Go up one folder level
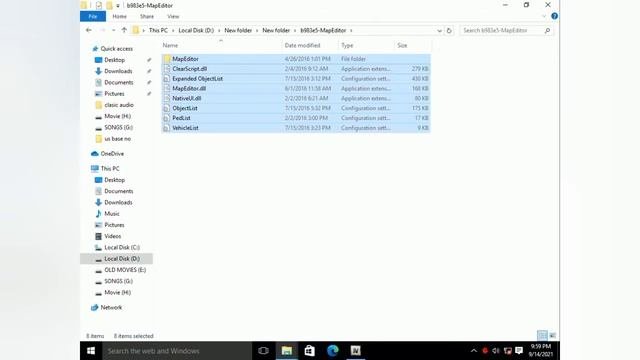 124,30
